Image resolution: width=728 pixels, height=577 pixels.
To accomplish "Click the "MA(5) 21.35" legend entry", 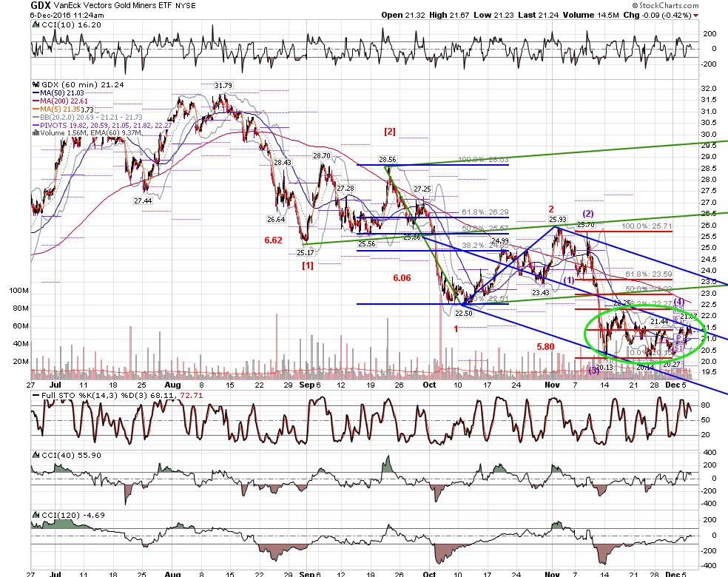I will [57, 109].
